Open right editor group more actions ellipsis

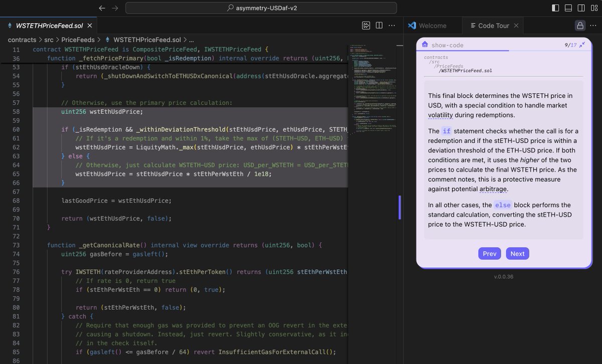pos(593,26)
